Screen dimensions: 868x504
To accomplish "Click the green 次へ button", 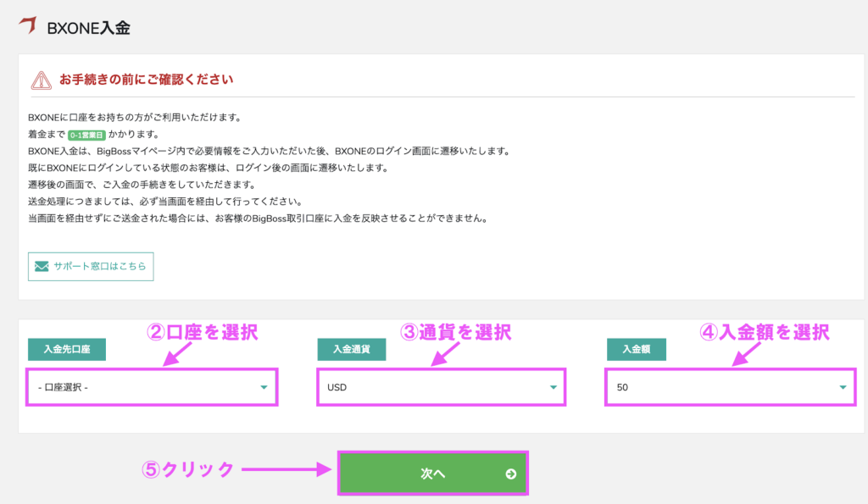I will pyautogui.click(x=433, y=474).
